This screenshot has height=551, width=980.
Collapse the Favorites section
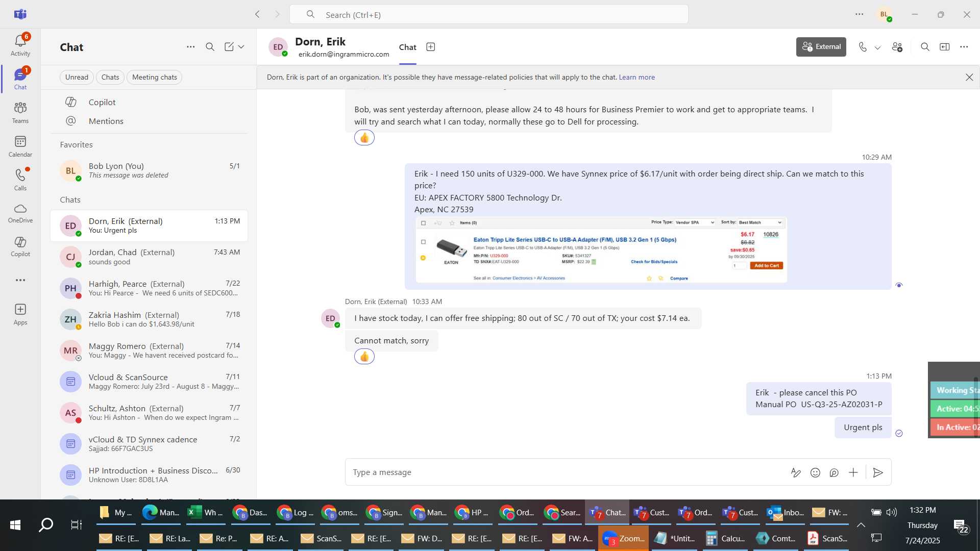click(x=76, y=144)
